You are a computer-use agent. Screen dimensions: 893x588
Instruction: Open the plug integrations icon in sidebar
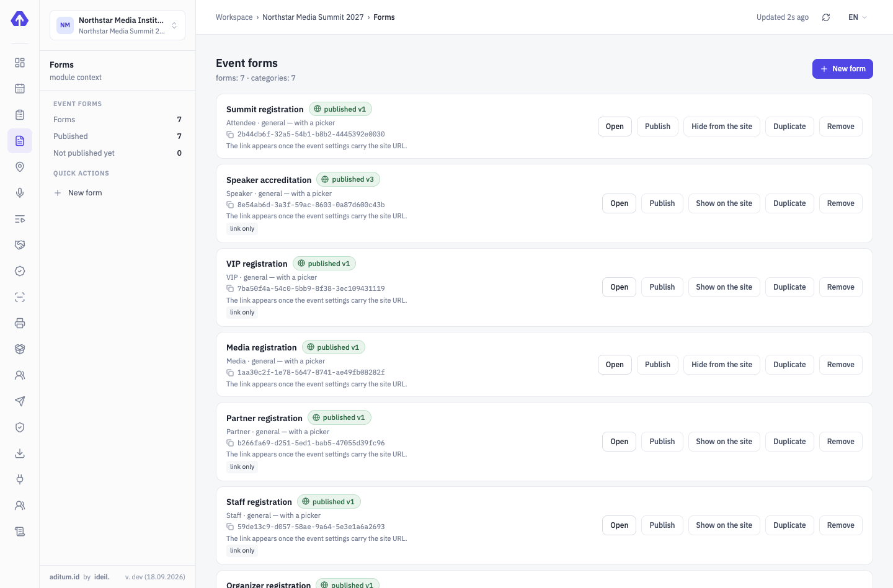tap(20, 479)
